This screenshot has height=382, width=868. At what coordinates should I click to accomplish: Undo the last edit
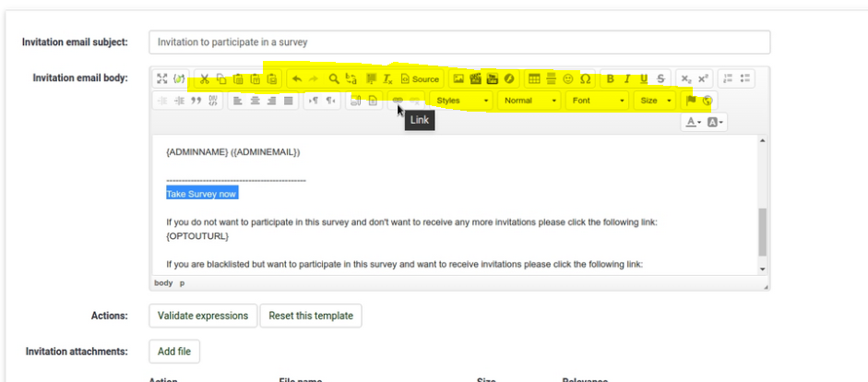[297, 78]
